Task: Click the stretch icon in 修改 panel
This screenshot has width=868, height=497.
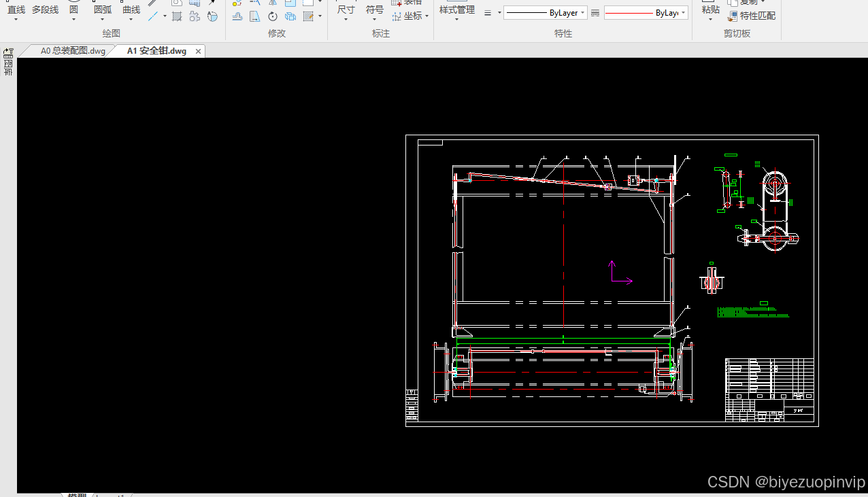Action: coord(254,16)
